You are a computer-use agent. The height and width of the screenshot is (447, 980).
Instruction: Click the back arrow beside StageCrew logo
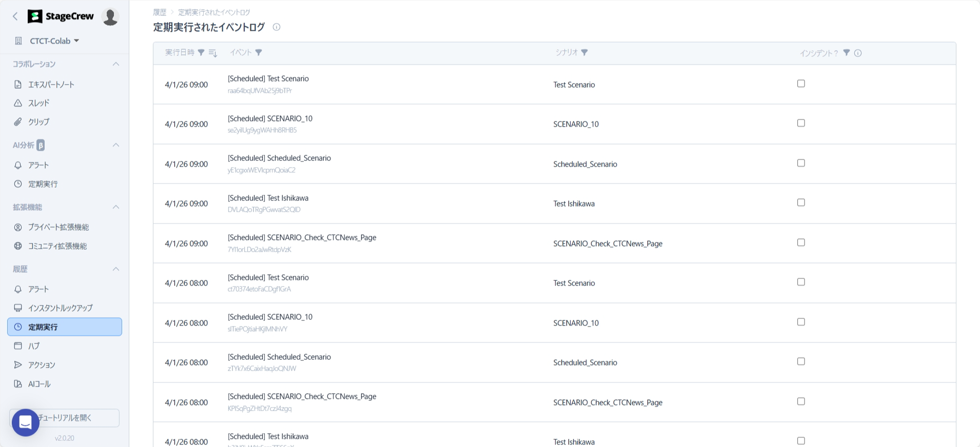pyautogui.click(x=15, y=16)
